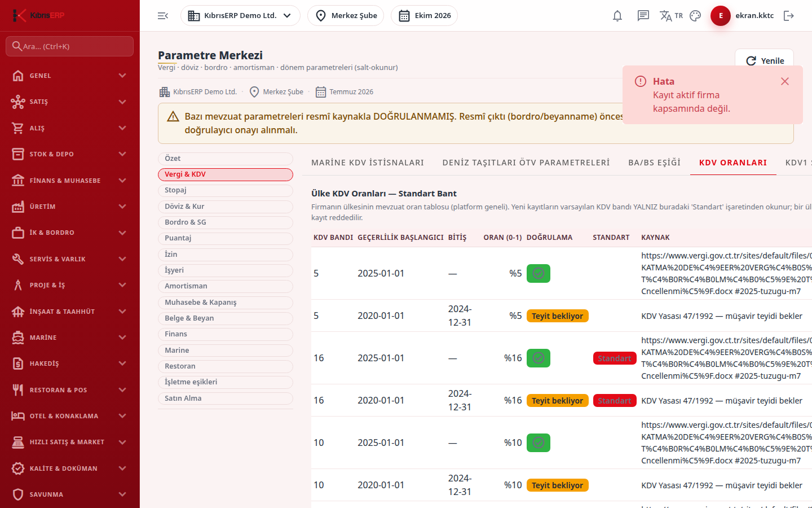Screen dimensions: 812x508
Task: Switch to KDV ORANLARI tab
Action: [733, 163]
